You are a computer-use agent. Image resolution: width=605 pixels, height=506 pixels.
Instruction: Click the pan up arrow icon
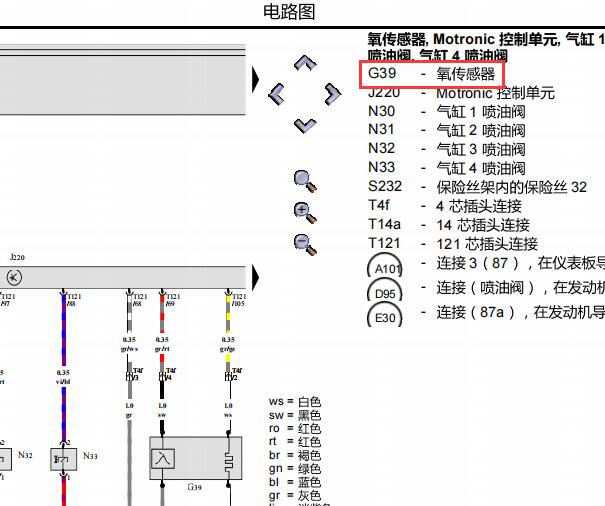point(305,65)
